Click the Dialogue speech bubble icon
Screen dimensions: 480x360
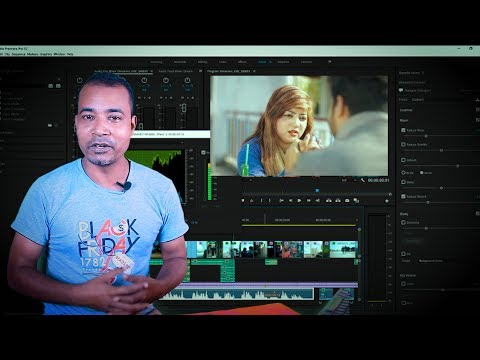pyautogui.click(x=401, y=90)
